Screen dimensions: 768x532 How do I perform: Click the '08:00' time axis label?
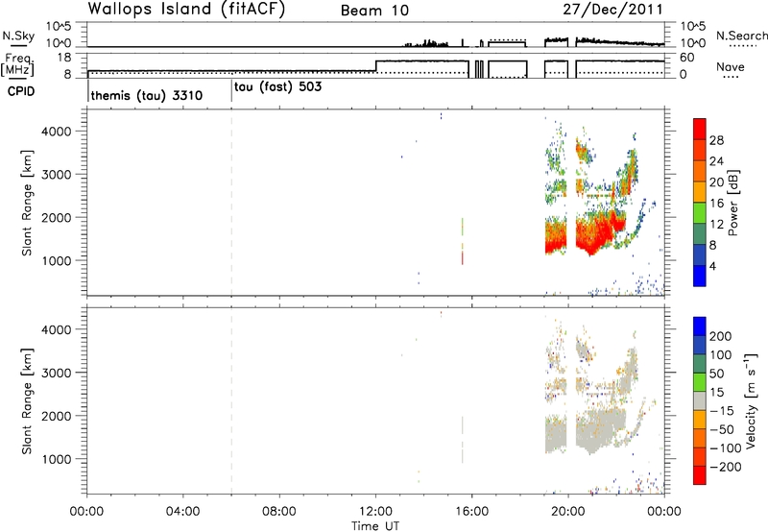tap(279, 512)
